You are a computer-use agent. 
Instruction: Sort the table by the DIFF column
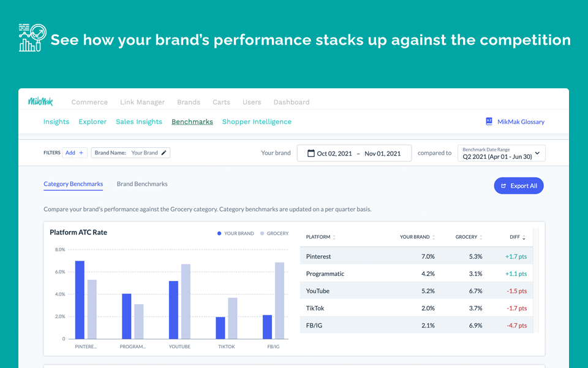point(525,237)
